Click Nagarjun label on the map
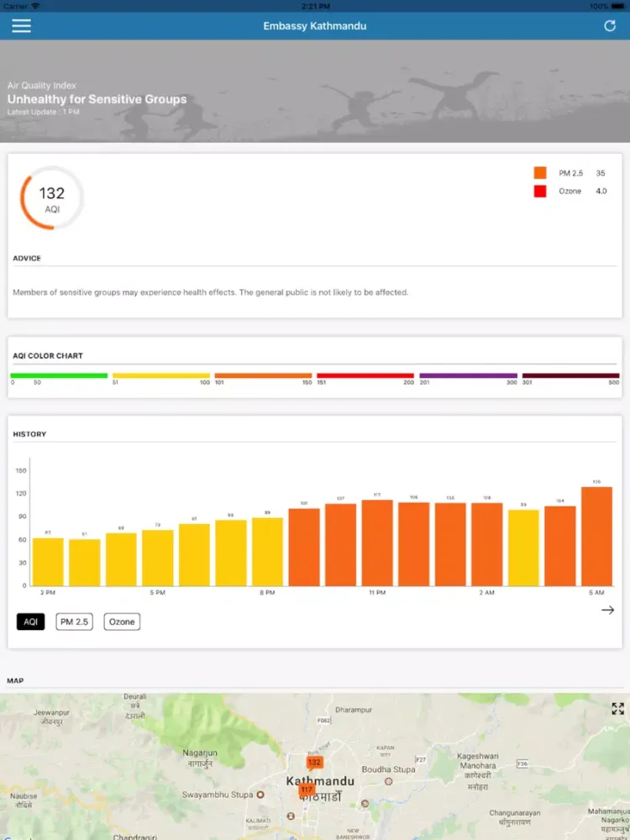 [200, 753]
